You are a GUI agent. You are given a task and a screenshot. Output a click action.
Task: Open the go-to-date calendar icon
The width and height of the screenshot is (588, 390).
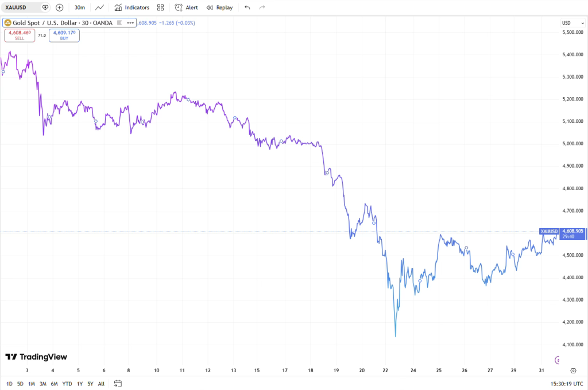pos(118,383)
